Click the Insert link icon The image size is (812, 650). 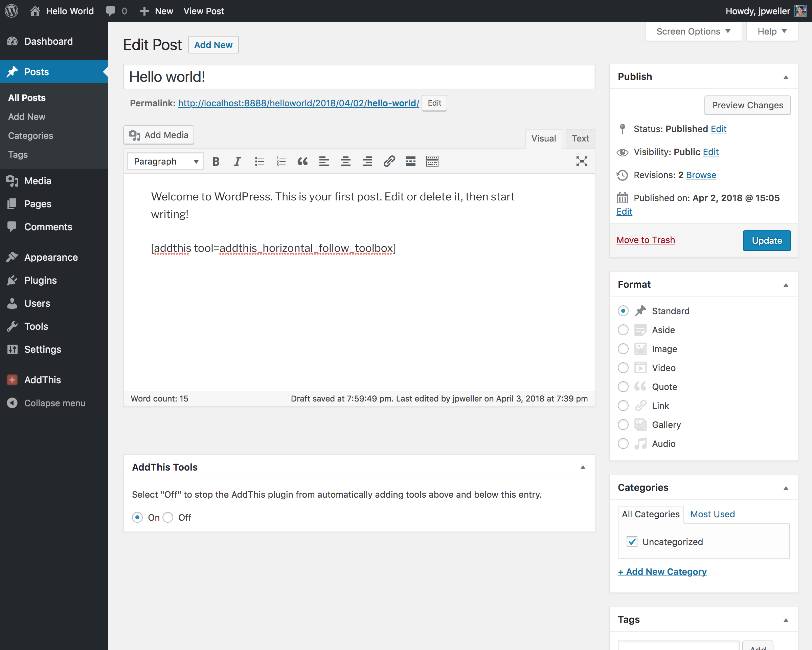[x=389, y=161]
